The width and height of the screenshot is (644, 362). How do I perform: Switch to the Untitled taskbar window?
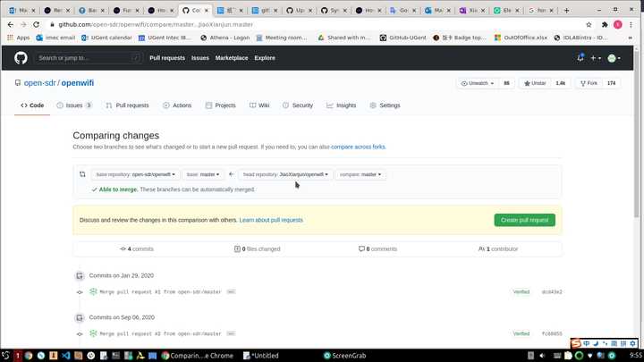261,356
